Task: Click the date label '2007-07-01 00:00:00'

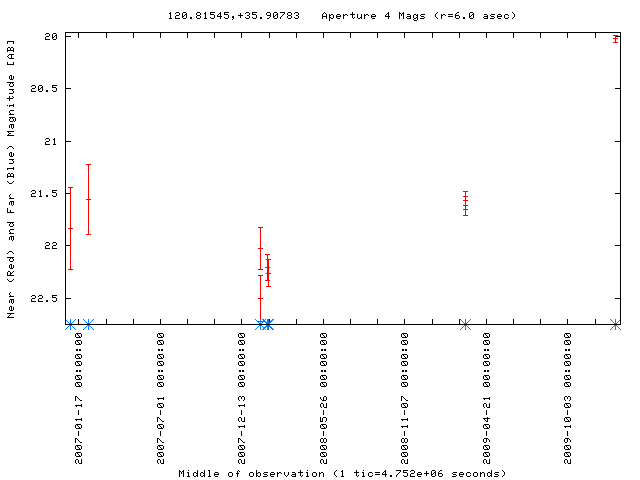Action: (161, 398)
